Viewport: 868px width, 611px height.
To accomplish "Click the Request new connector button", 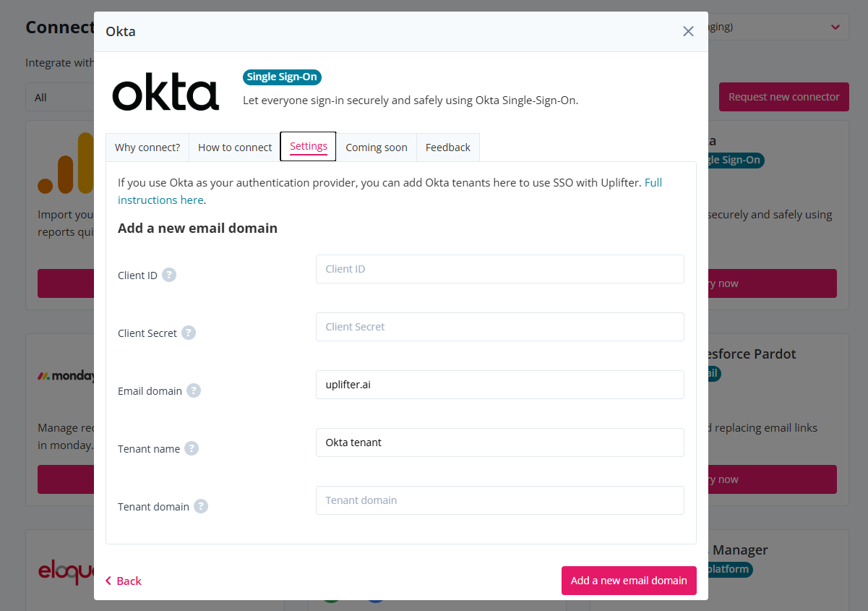I will [783, 96].
